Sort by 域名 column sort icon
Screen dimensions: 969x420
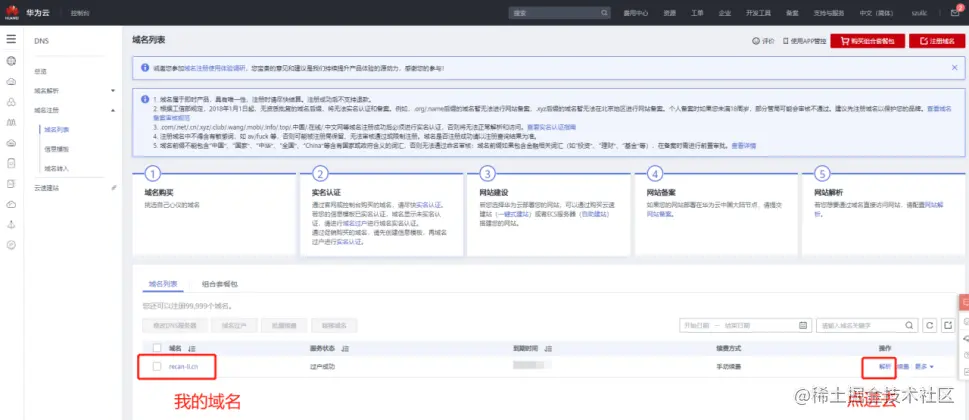pyautogui.click(x=192, y=349)
